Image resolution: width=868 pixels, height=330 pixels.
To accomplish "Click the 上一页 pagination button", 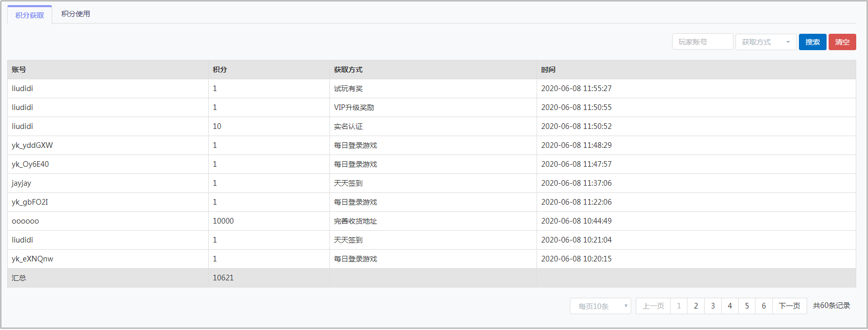I will tap(653, 306).
